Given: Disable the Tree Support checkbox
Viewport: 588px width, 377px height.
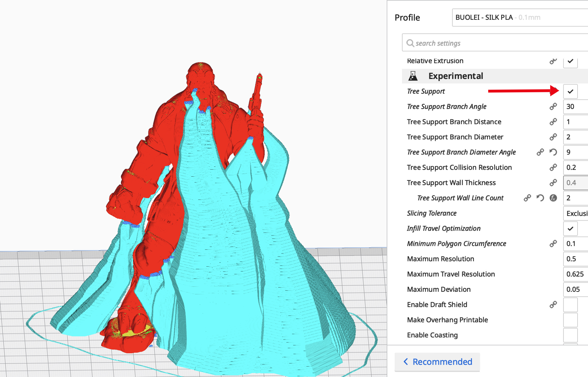Looking at the screenshot, I should [x=570, y=91].
